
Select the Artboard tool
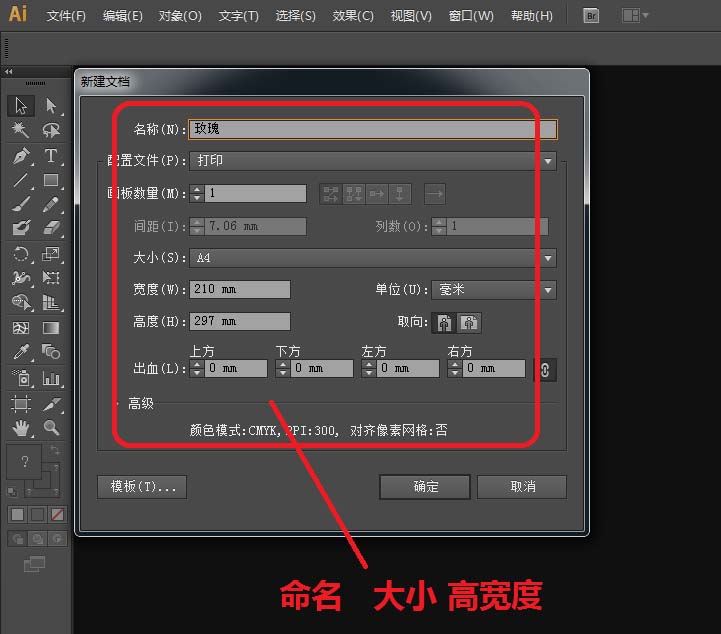point(21,404)
